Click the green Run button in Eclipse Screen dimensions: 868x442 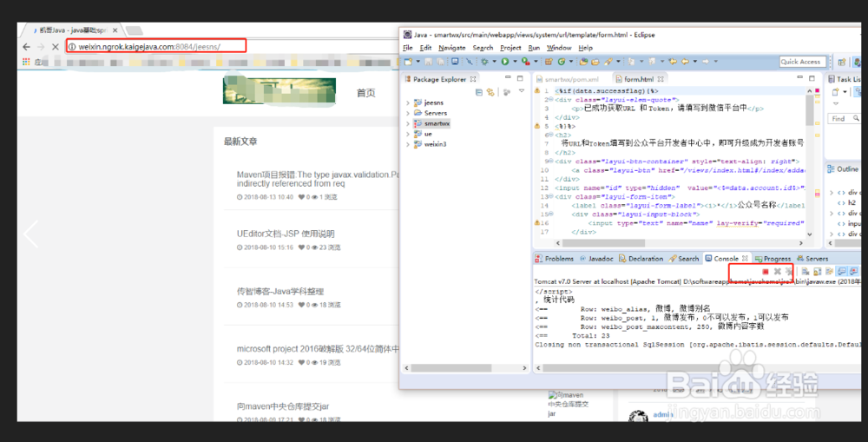click(x=505, y=62)
